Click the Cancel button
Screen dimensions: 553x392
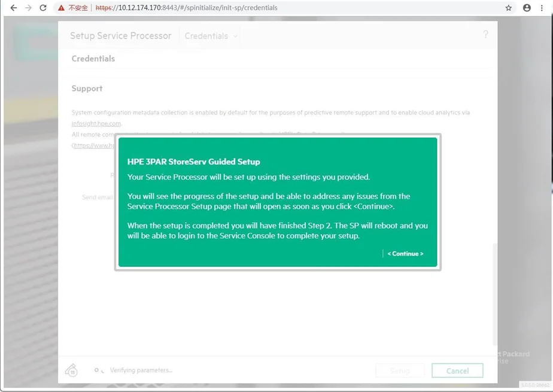pos(457,370)
